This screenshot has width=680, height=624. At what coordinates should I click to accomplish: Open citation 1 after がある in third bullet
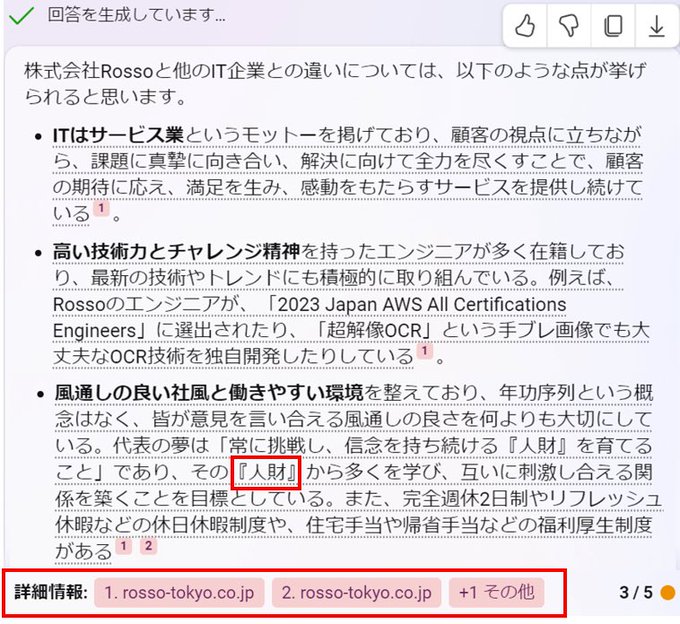[124, 546]
